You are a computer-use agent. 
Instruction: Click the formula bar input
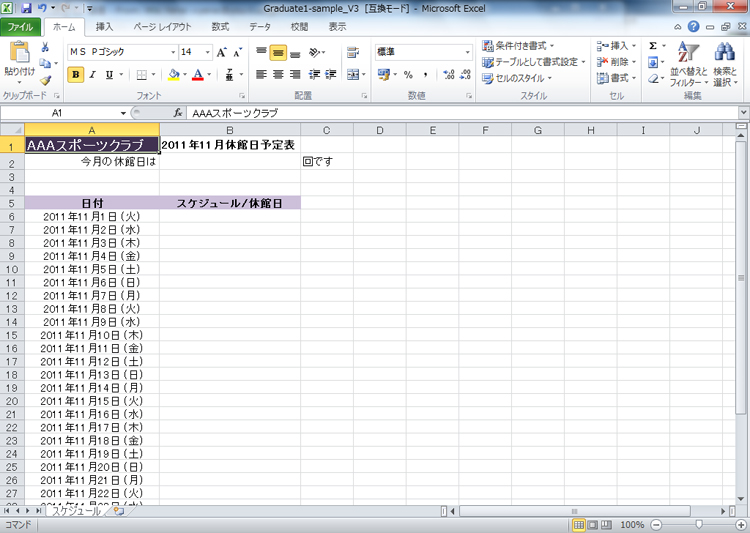point(462,113)
